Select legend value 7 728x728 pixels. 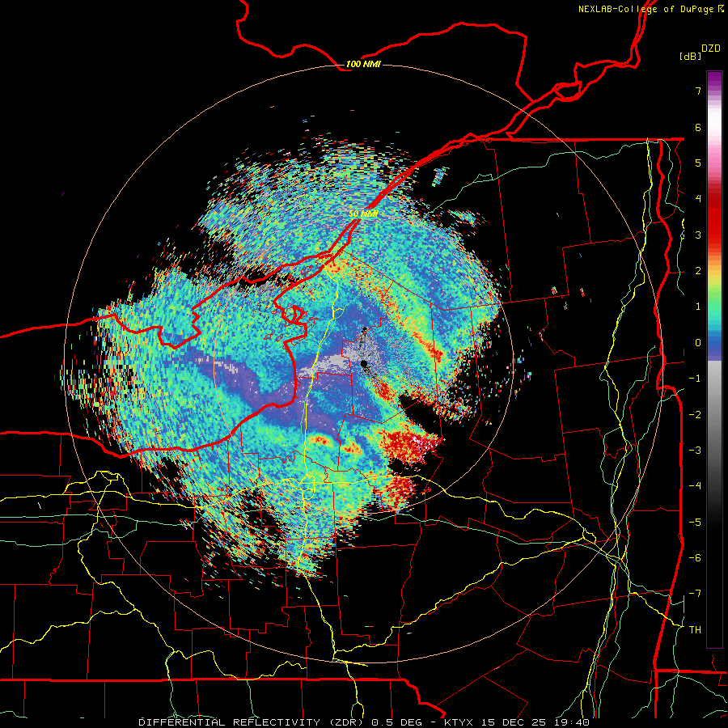pyautogui.click(x=698, y=91)
